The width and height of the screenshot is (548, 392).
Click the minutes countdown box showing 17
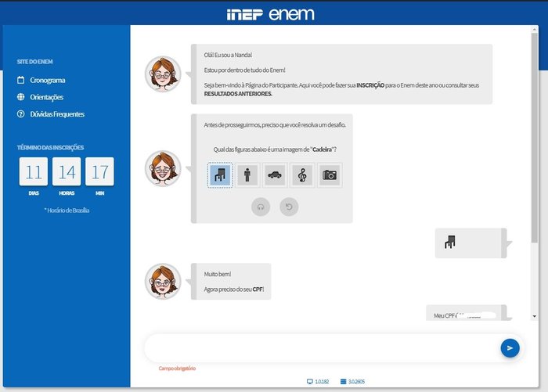(99, 171)
